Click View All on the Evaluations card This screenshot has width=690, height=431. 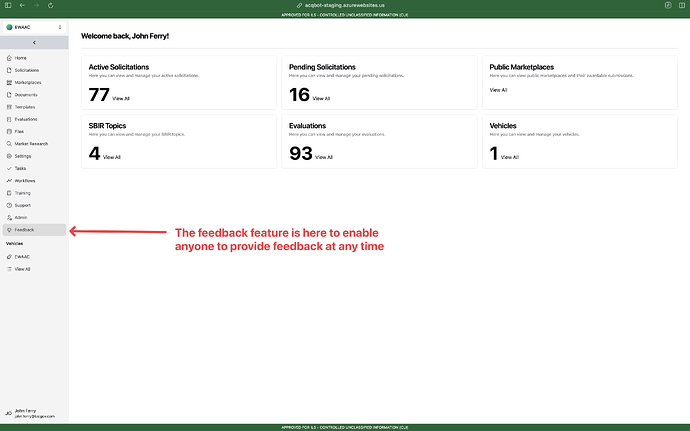[324, 157]
